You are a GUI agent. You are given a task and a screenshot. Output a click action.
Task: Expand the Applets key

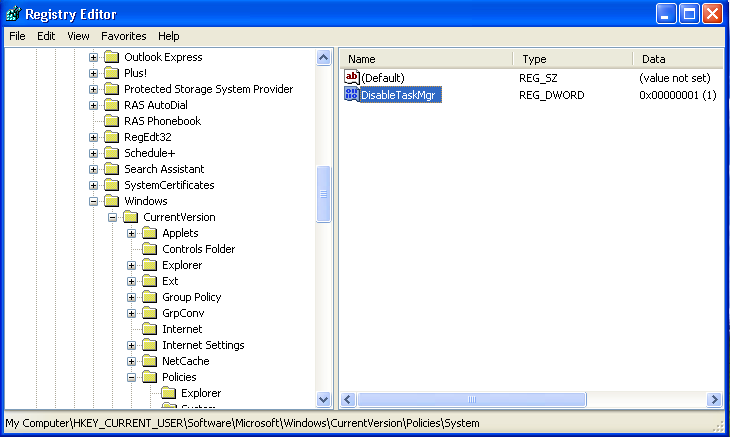point(132,233)
